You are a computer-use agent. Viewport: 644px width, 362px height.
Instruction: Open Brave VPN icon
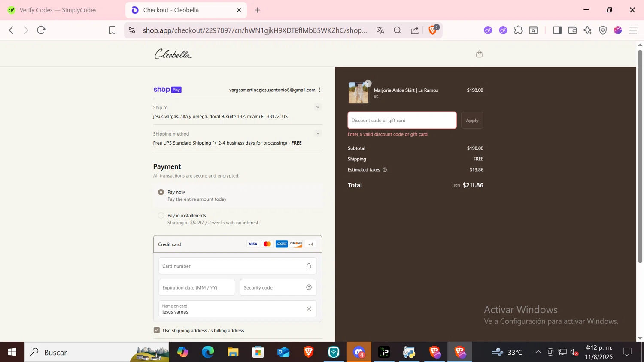(603, 30)
